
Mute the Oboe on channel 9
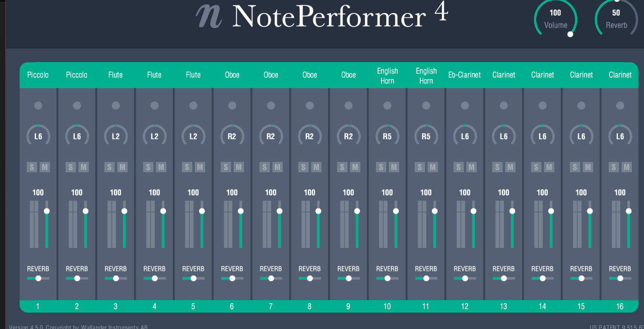[x=355, y=167]
